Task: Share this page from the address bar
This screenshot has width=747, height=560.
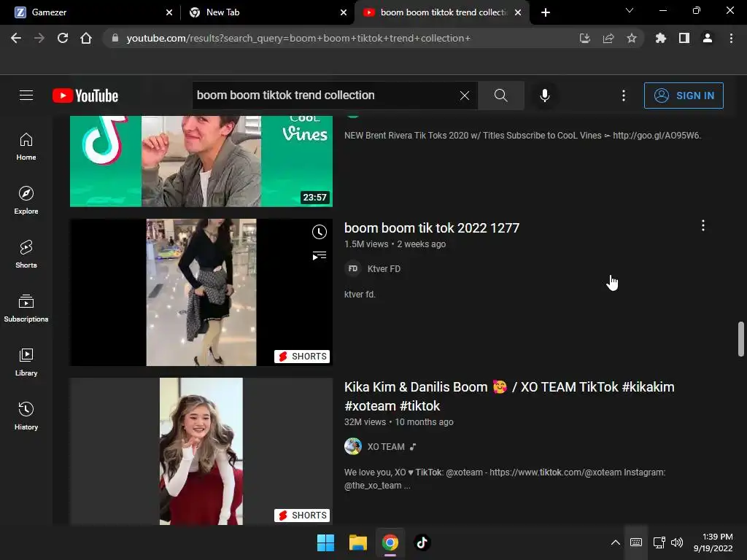Action: pyautogui.click(x=608, y=38)
